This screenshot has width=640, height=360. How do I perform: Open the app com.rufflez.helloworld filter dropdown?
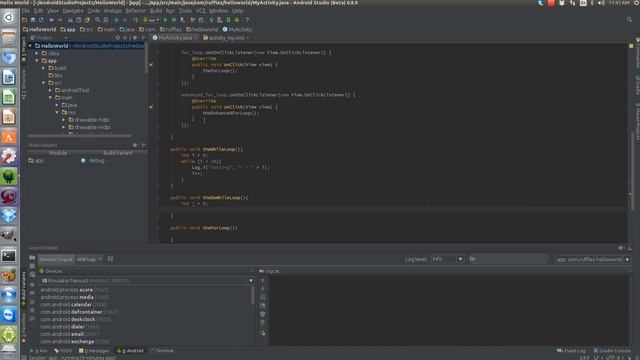click(593, 260)
